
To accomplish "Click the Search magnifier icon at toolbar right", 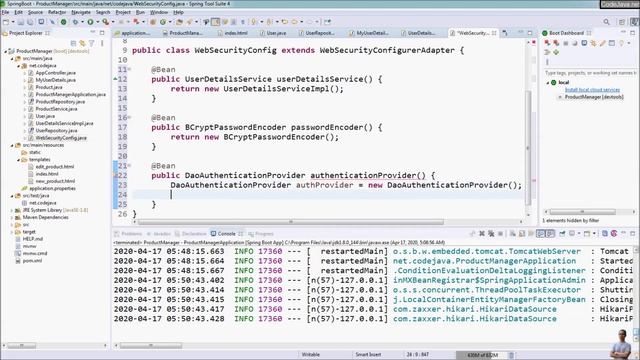I will pos(607,22).
